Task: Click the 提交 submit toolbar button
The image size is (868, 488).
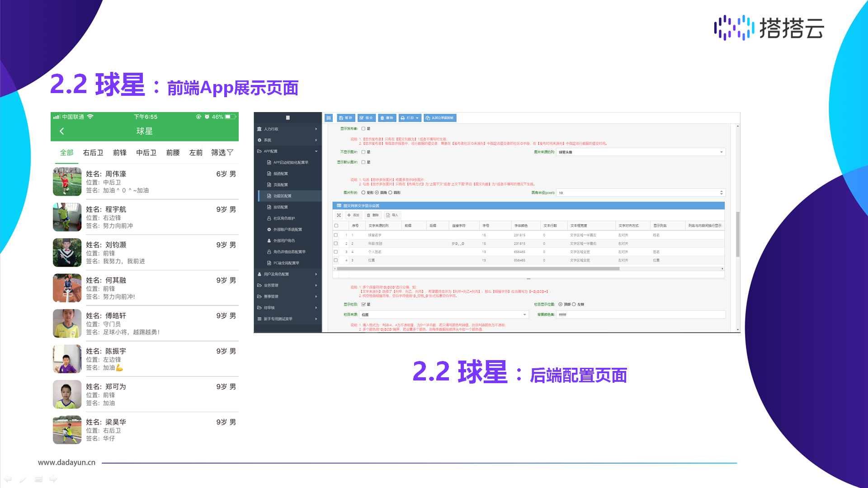Action: 367,118
